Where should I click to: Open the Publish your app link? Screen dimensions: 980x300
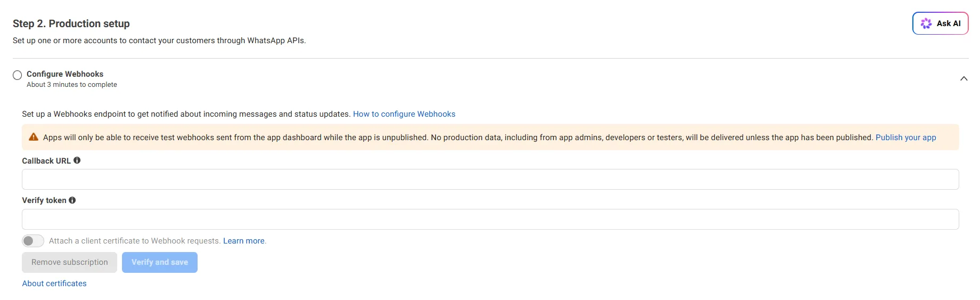point(905,137)
